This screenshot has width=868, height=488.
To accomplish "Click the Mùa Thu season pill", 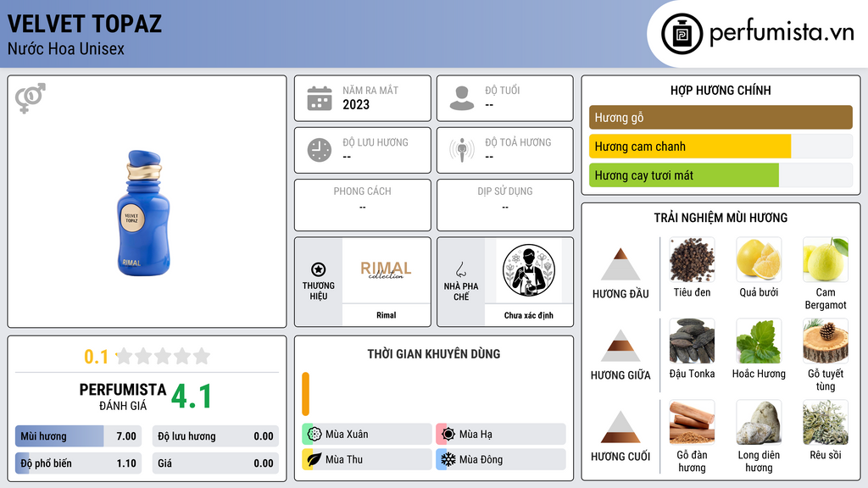I will click(x=367, y=459).
